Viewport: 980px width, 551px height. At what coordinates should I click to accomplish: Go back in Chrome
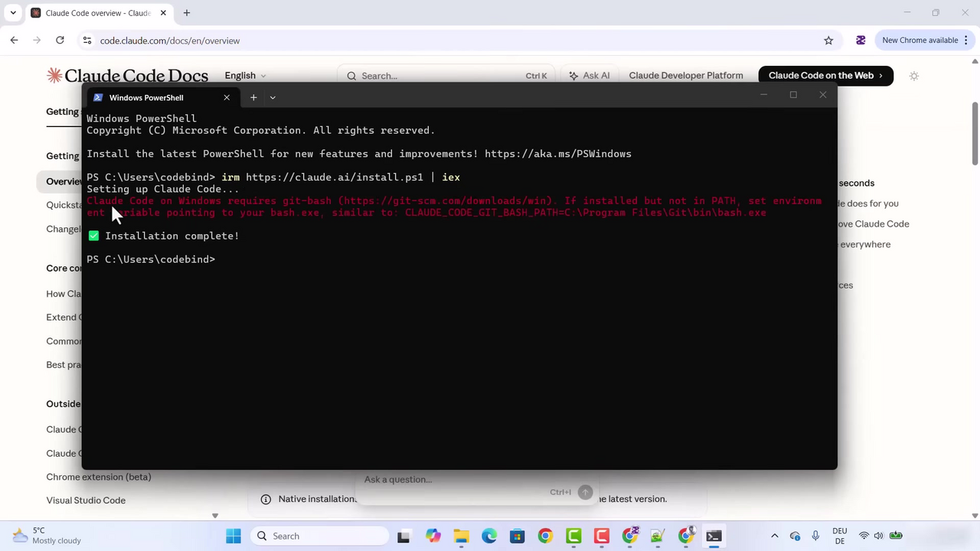(x=14, y=41)
